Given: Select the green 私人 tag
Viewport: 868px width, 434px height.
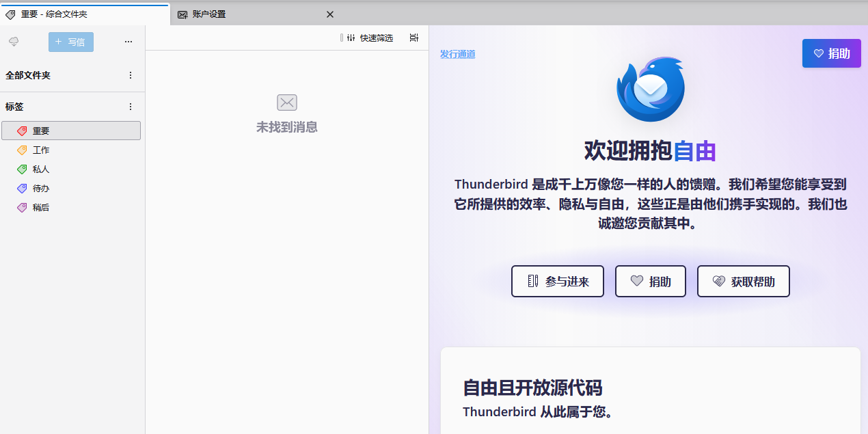Looking at the screenshot, I should coord(41,169).
